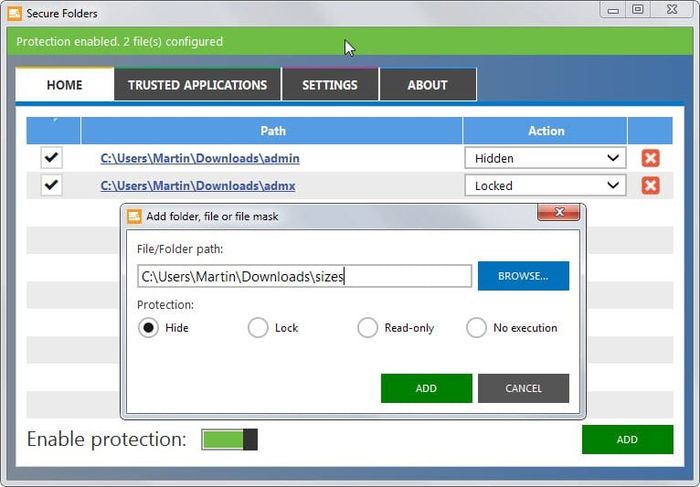Open the About tab
Viewport: 700px width, 487px height.
428,85
